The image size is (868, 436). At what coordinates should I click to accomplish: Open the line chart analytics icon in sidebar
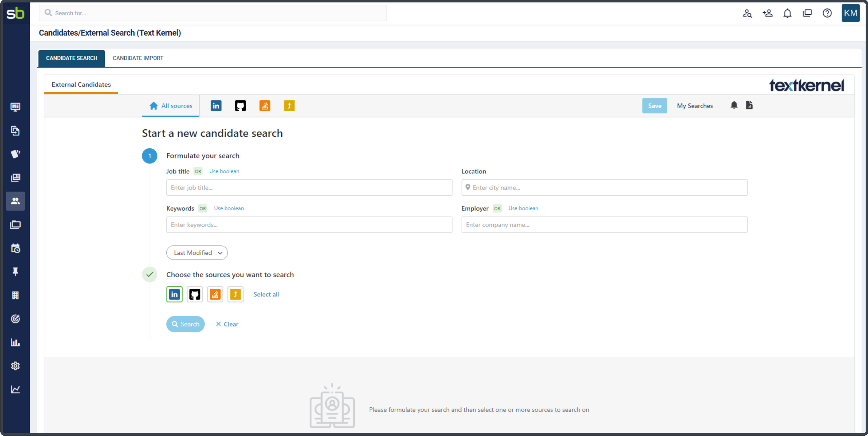tap(15, 390)
